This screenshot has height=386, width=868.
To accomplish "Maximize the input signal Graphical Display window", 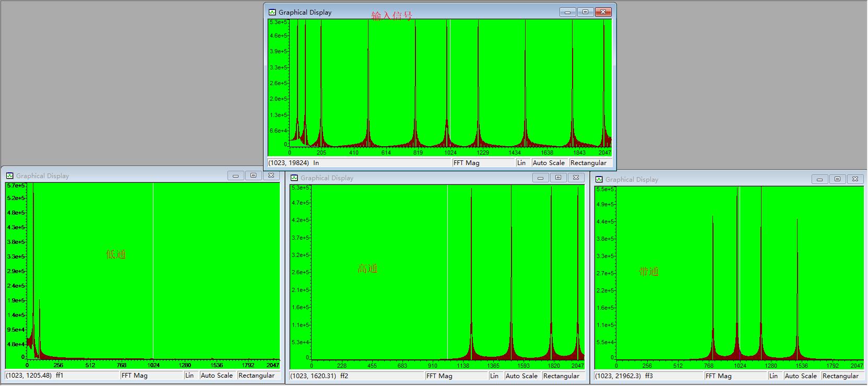I will [x=585, y=12].
